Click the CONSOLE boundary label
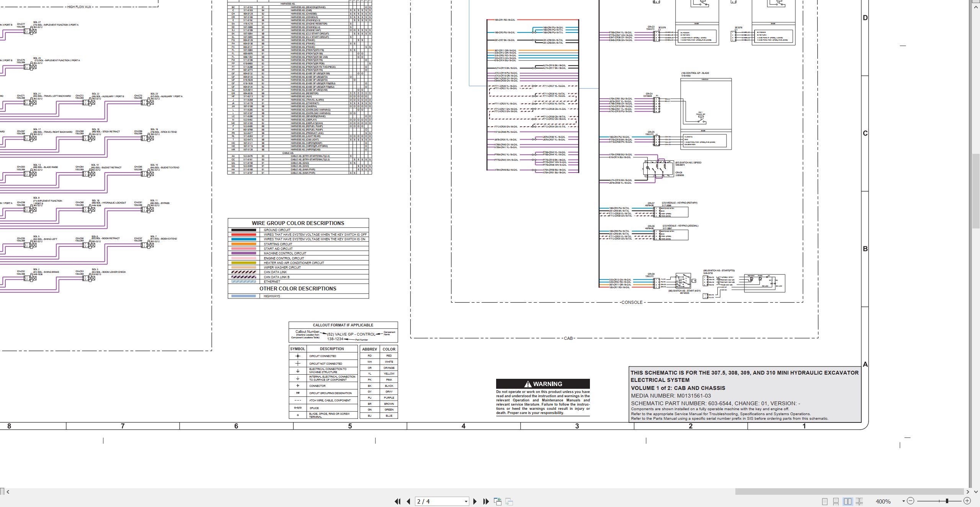 (632, 302)
